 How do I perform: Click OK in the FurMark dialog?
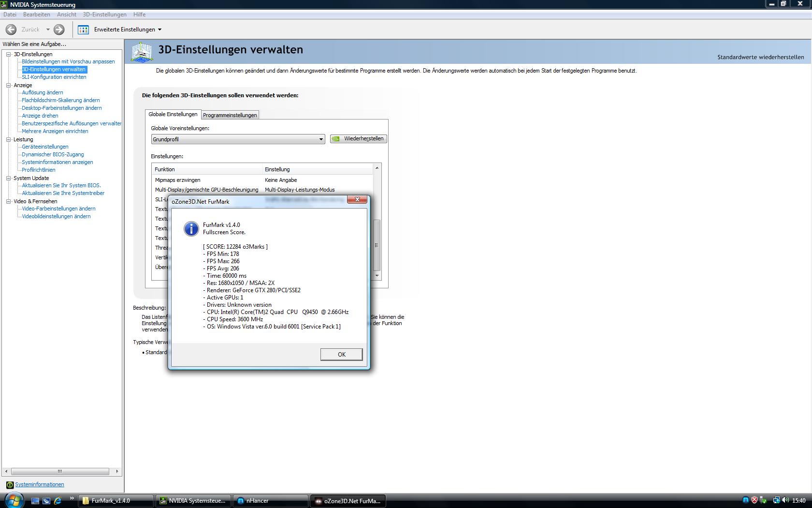click(341, 355)
